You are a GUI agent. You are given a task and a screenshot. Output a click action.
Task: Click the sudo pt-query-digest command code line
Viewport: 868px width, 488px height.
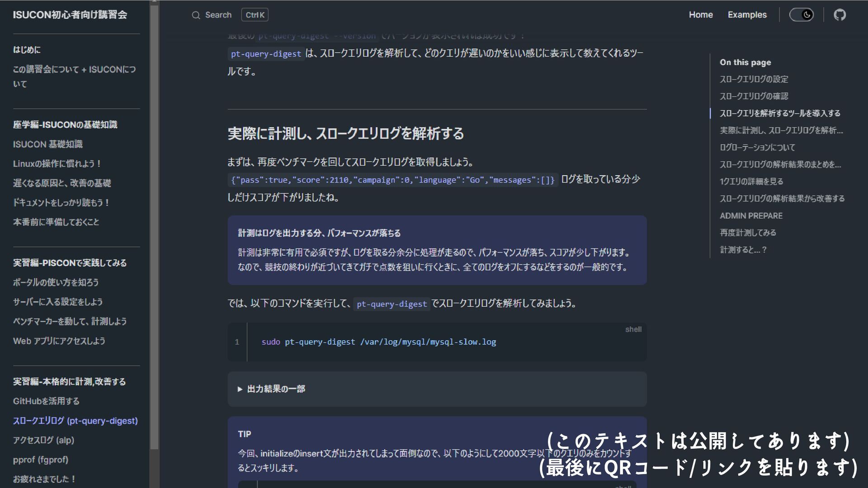tap(379, 342)
